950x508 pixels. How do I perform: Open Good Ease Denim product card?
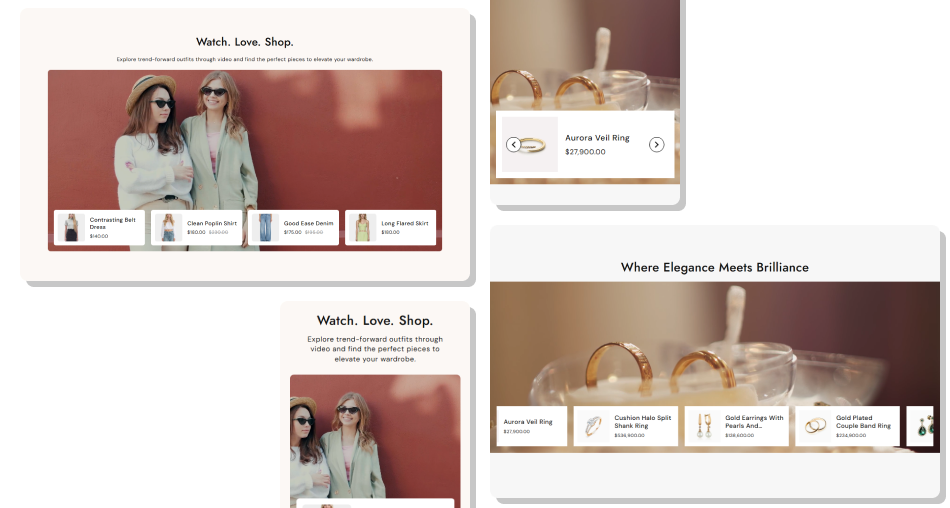(x=293, y=228)
